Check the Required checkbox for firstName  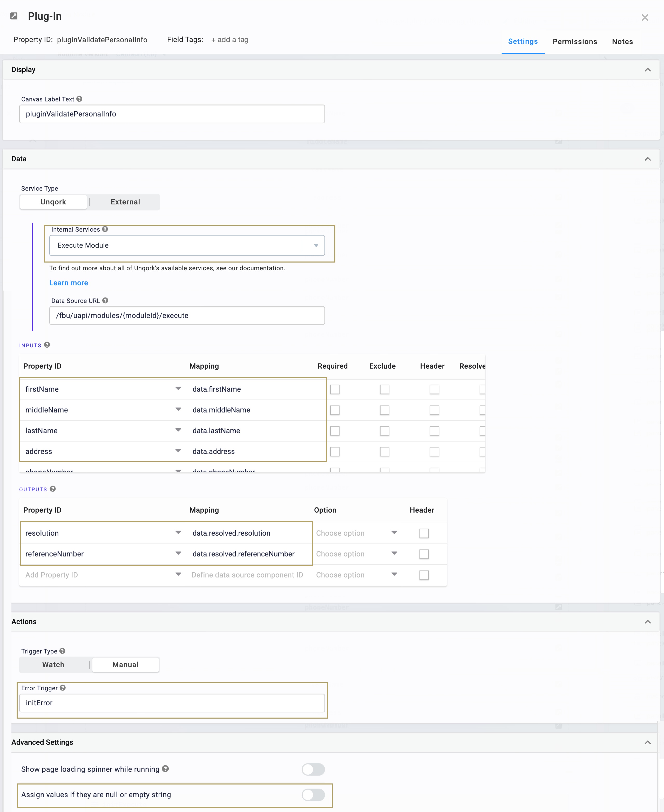click(335, 389)
